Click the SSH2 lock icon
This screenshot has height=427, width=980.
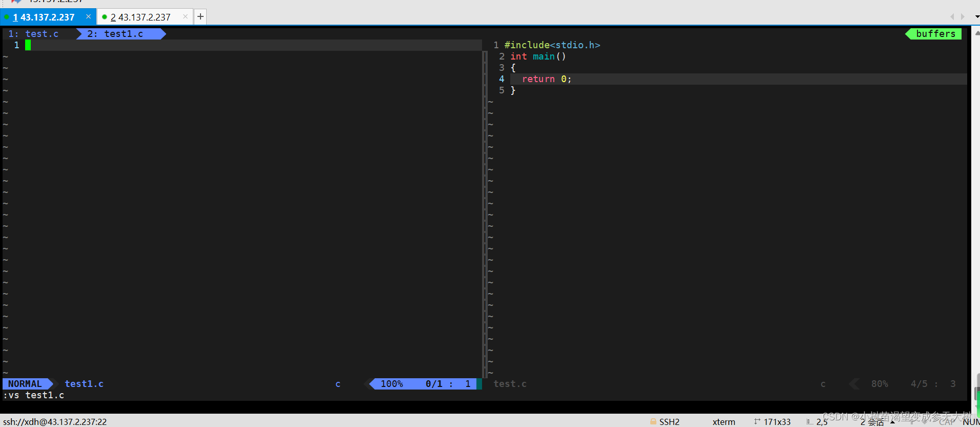tap(653, 421)
